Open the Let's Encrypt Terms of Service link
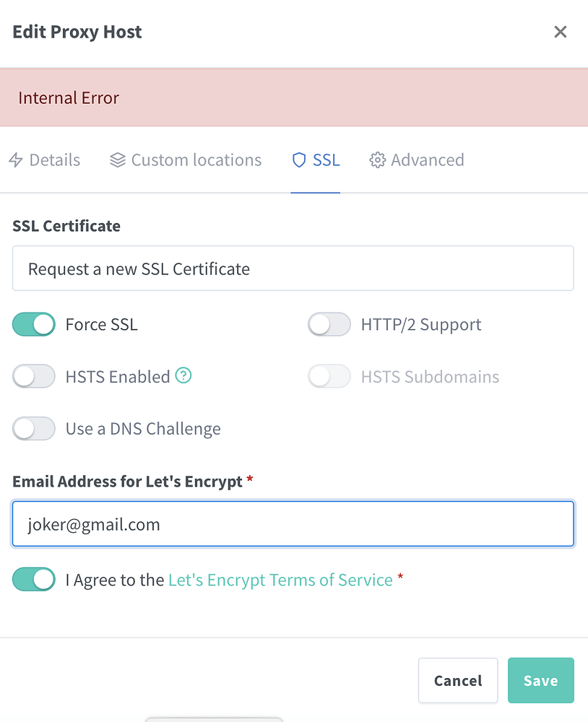Viewport: 588px width, 722px height. click(280, 579)
